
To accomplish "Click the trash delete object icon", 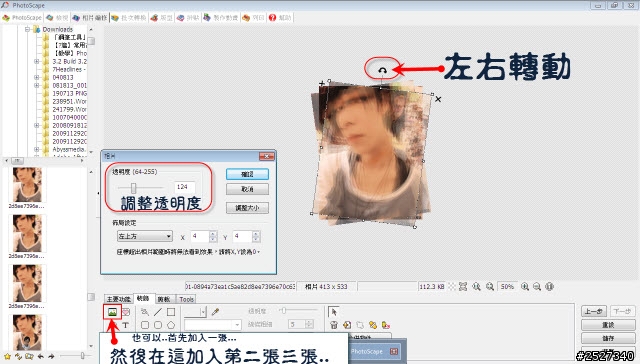I will tap(334, 325).
